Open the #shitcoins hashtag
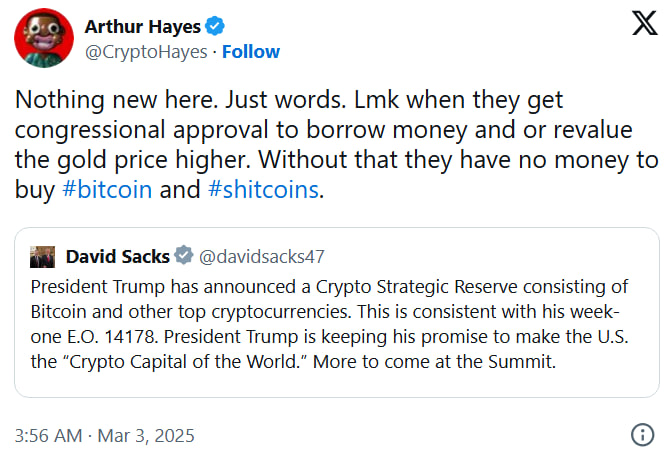672x460 pixels. 263,189
